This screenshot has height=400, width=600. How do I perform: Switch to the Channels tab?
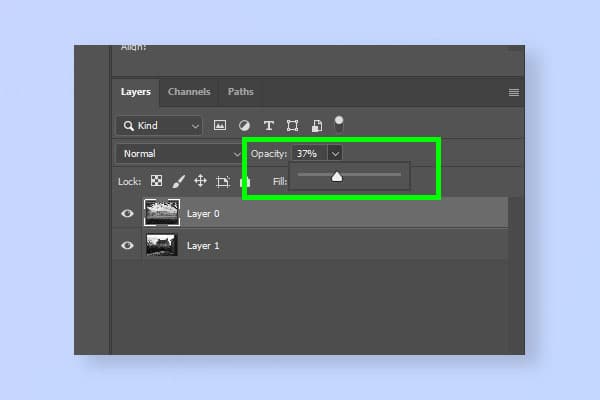coord(189,92)
